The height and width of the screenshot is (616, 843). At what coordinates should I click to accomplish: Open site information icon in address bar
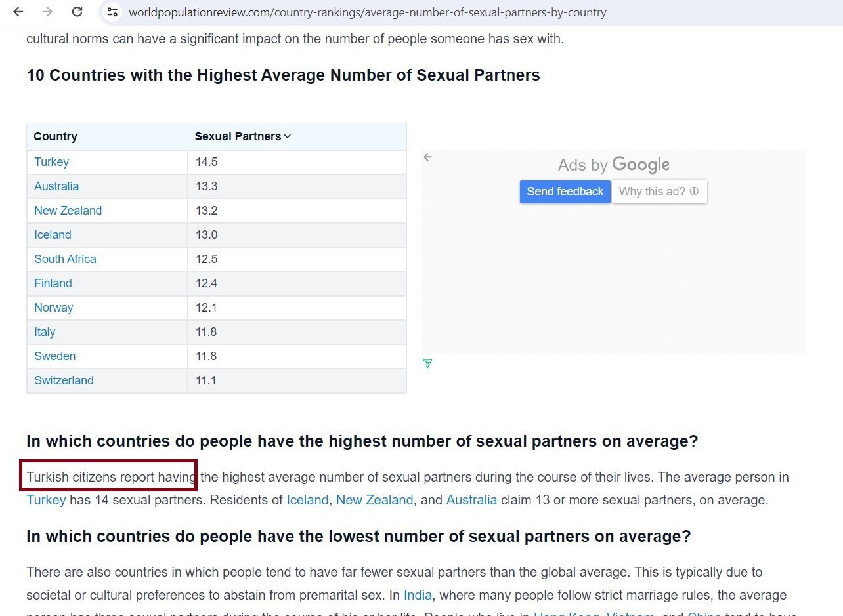coord(112,12)
